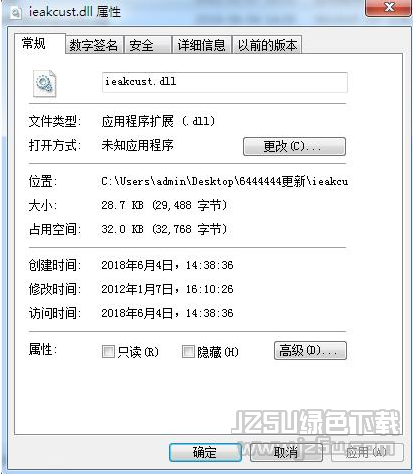Screen dimensions: 413x474
Task: Click the 创建时间 date value
Action: point(167,265)
